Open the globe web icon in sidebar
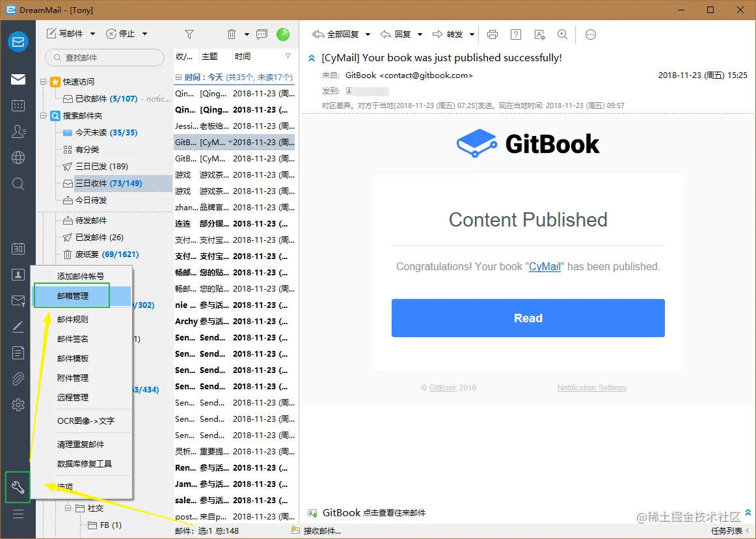 18,158
